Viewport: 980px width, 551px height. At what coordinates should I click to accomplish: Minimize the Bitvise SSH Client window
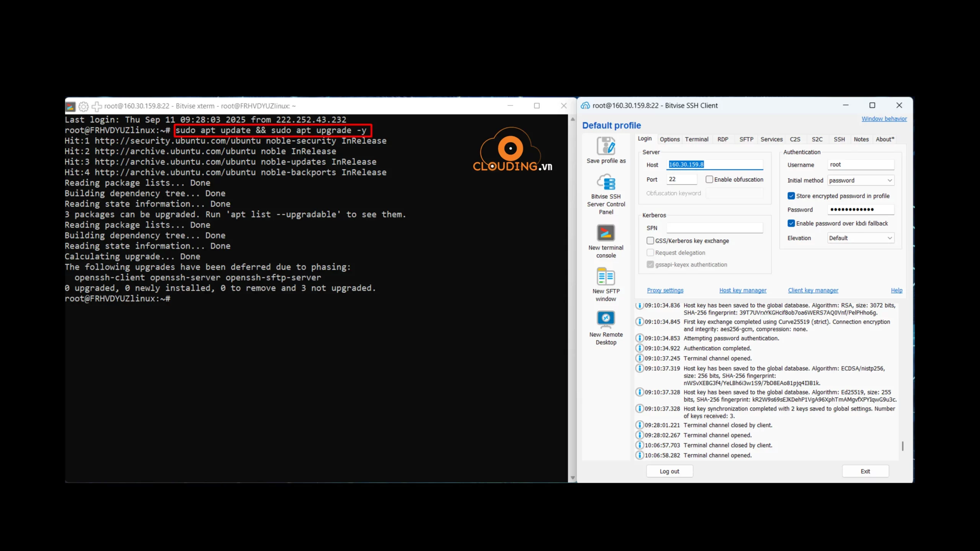coord(846,105)
